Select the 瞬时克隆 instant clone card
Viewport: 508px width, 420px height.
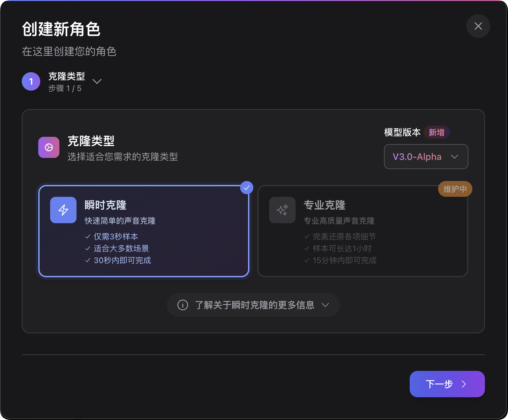tap(144, 231)
